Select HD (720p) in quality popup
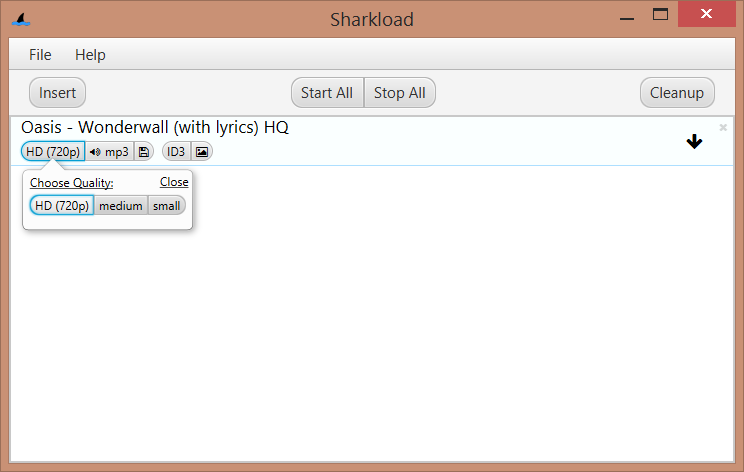744x472 pixels. click(62, 206)
